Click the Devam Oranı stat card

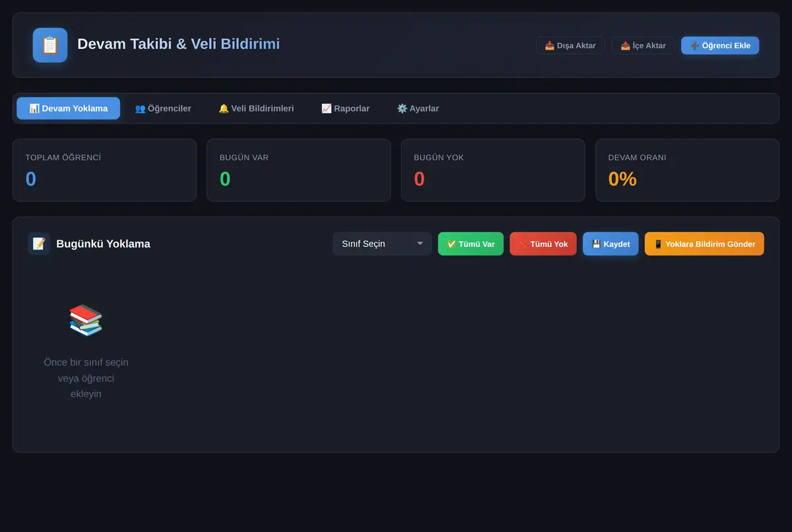[687, 170]
